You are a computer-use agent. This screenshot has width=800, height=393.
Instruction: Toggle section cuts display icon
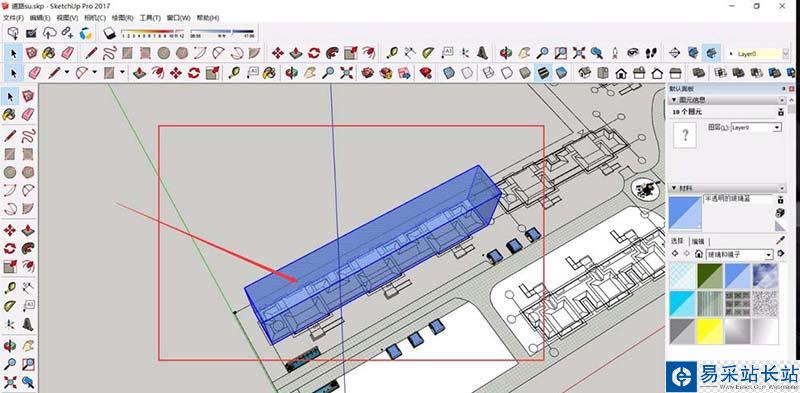click(x=711, y=53)
